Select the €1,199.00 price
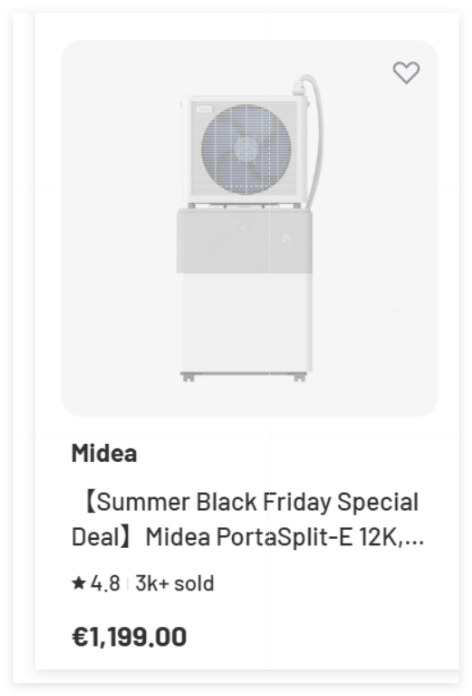 (x=129, y=637)
